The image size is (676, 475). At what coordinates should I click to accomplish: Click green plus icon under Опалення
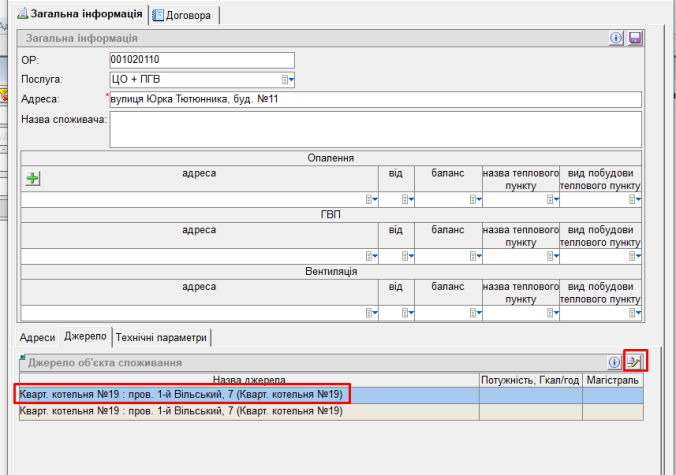coord(32,179)
